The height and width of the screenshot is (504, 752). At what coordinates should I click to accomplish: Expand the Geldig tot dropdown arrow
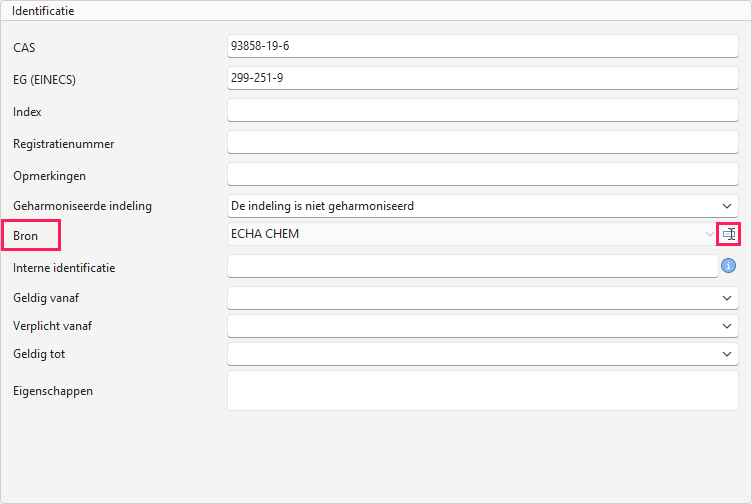click(727, 354)
